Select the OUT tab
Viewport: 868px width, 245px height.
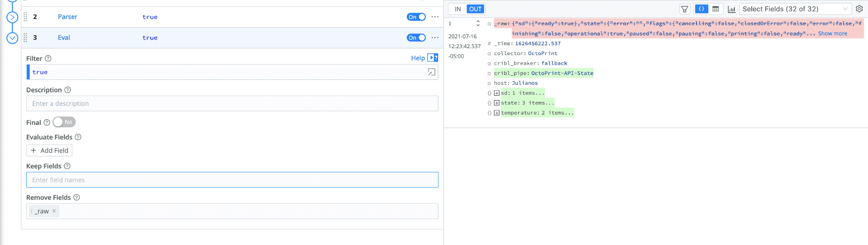[475, 9]
